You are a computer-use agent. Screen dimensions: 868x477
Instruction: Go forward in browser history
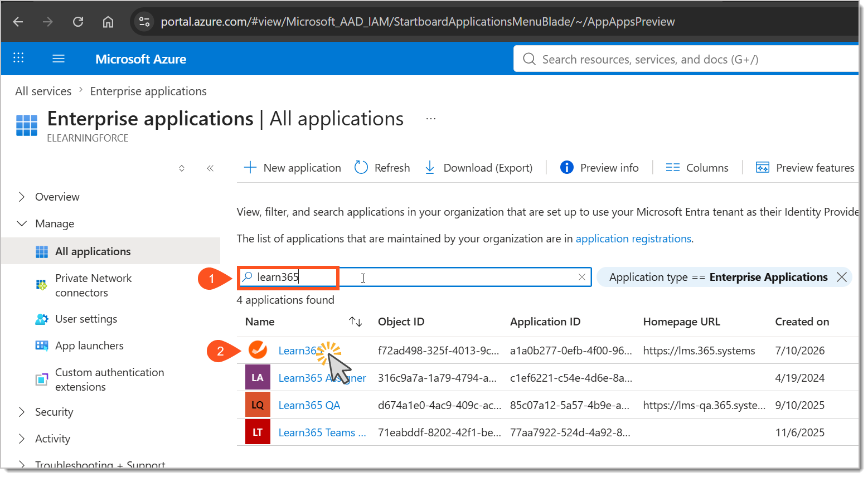[x=48, y=22]
